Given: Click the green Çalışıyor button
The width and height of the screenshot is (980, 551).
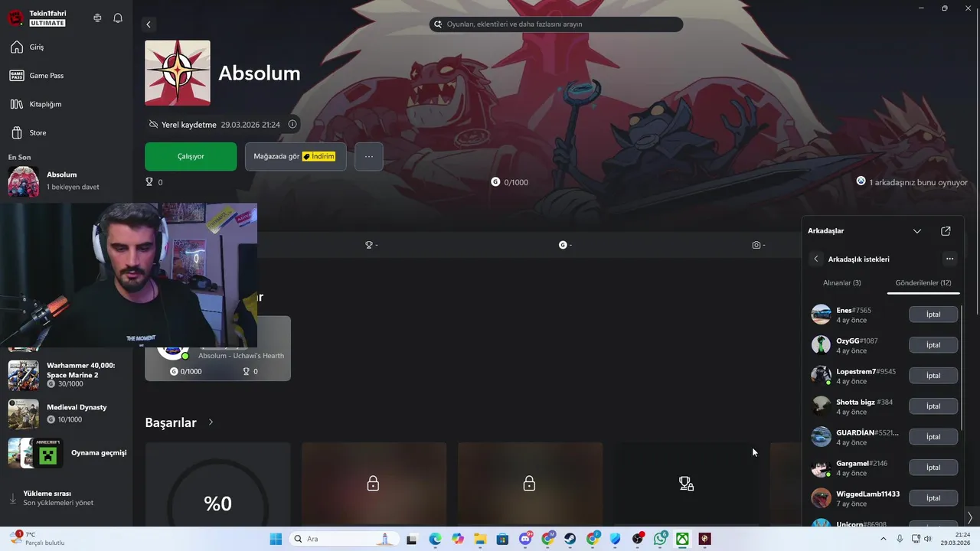Looking at the screenshot, I should (191, 156).
